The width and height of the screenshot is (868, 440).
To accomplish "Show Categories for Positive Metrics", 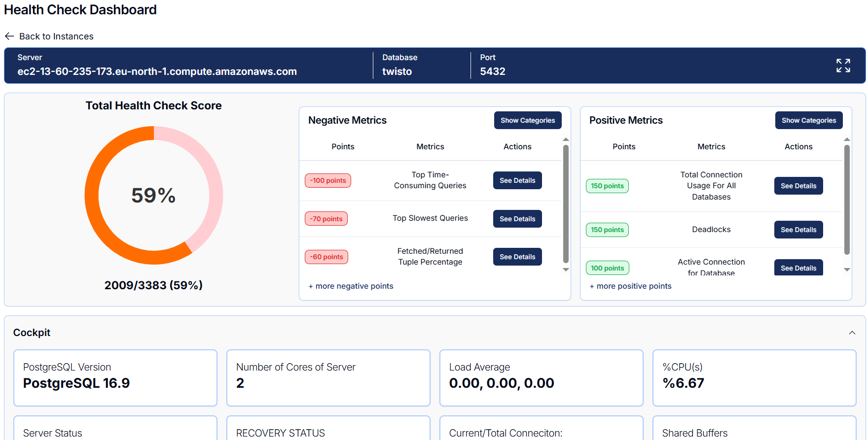I will point(808,120).
